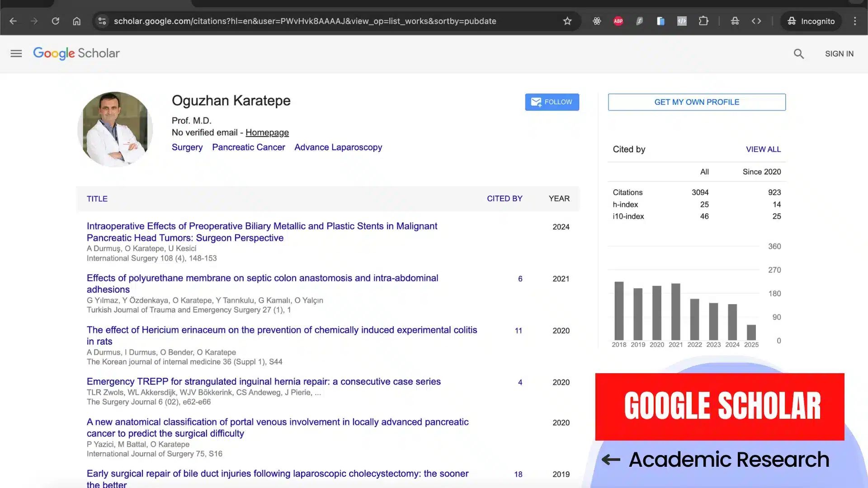Click the profile photo of Oguzhan Karatepe

[x=115, y=129]
